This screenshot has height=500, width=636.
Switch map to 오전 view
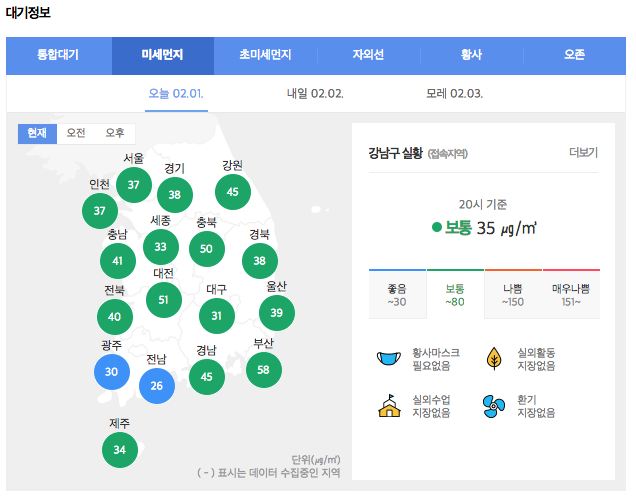point(76,133)
